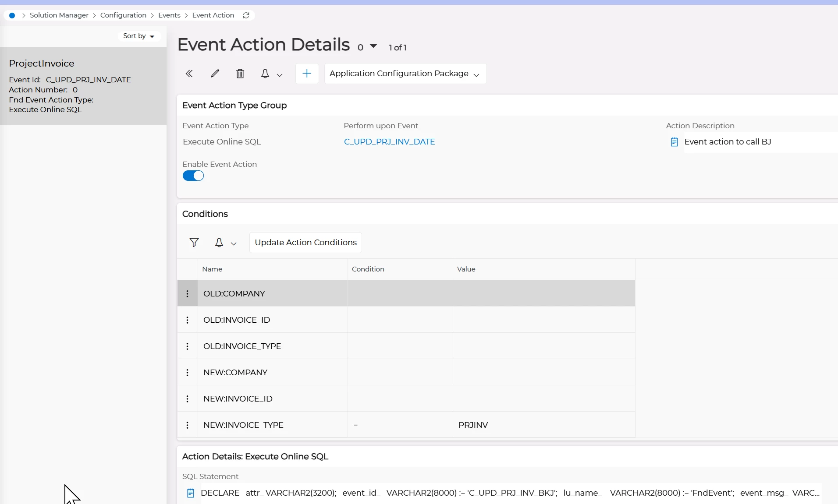The image size is (838, 504).
Task: Open the Sort by dropdown
Action: click(138, 36)
